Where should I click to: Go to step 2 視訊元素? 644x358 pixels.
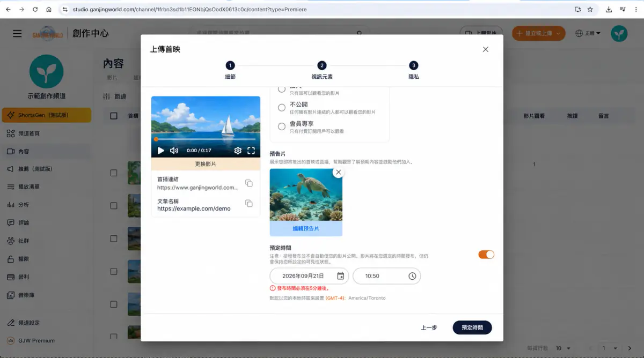(322, 70)
